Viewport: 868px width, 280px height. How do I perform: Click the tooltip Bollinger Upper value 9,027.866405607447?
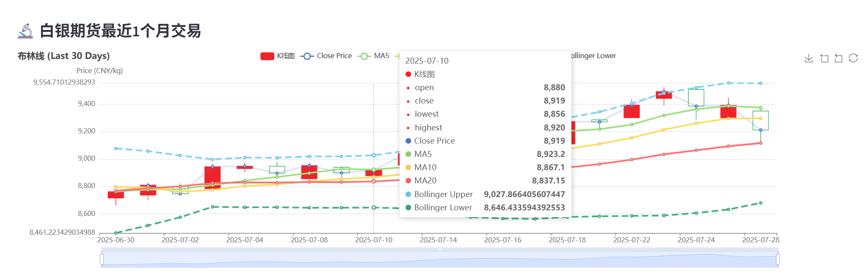[524, 195]
